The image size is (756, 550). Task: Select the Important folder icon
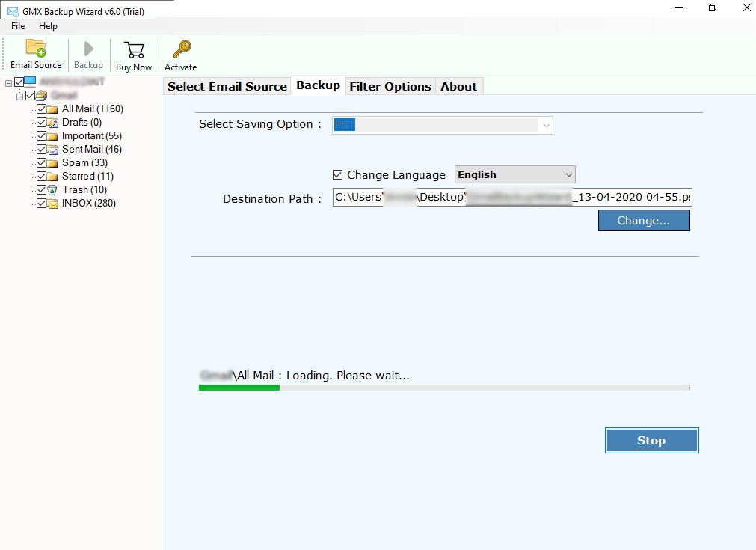tap(52, 136)
